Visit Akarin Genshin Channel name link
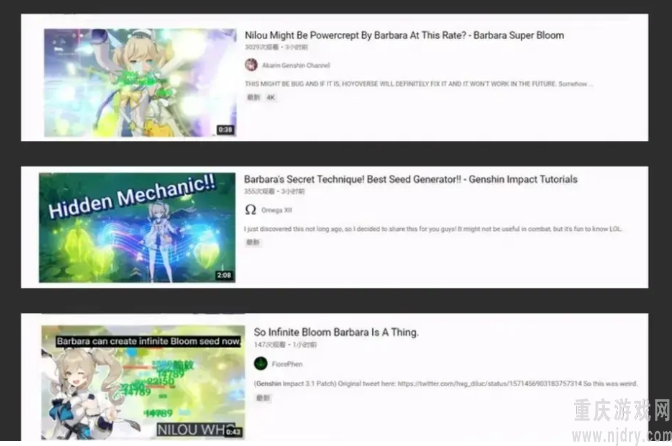This screenshot has width=672, height=446. pyautogui.click(x=296, y=66)
